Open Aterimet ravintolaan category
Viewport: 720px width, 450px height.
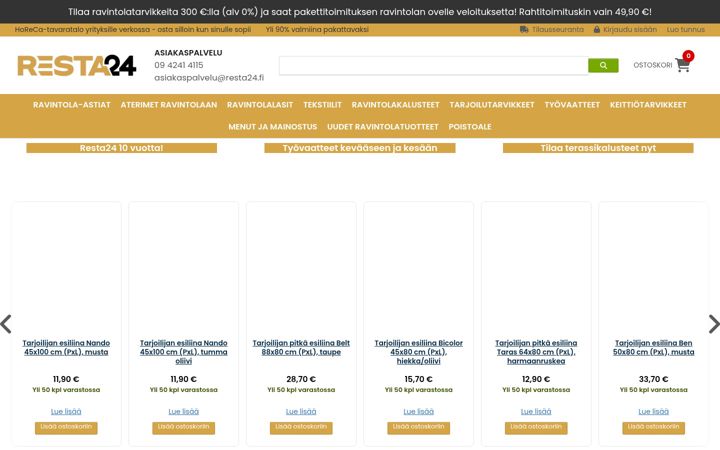[169, 105]
